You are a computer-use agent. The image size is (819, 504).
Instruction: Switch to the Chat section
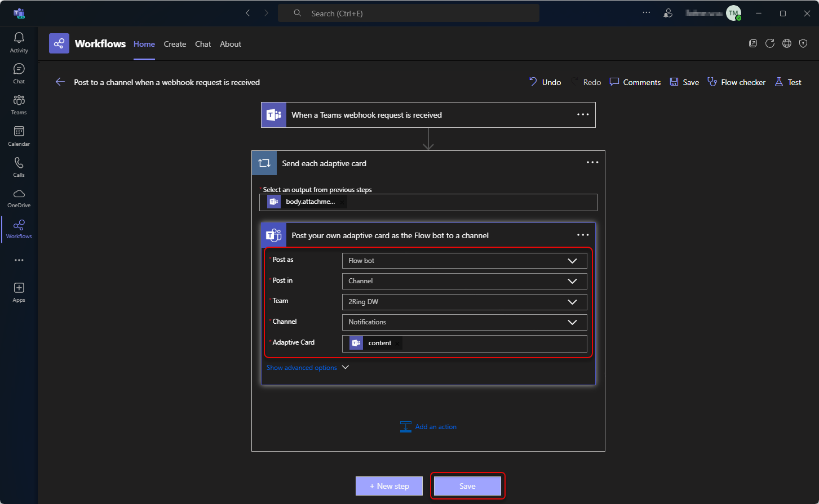click(19, 72)
